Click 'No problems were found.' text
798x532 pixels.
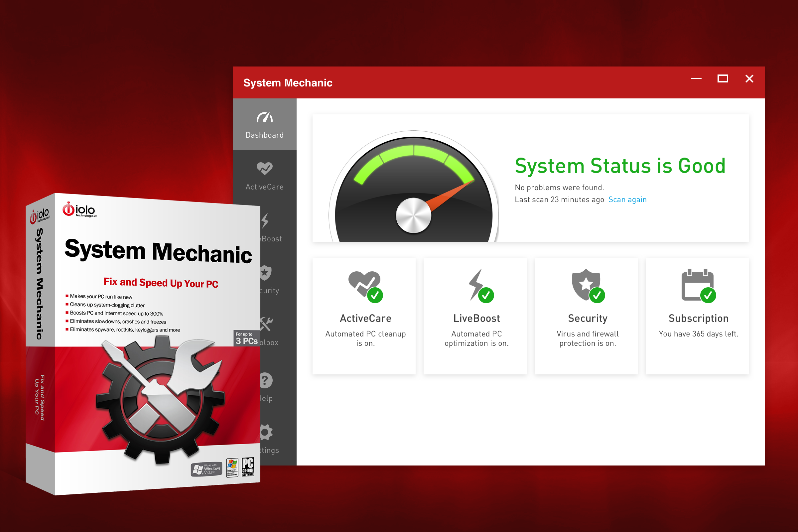[559, 188]
